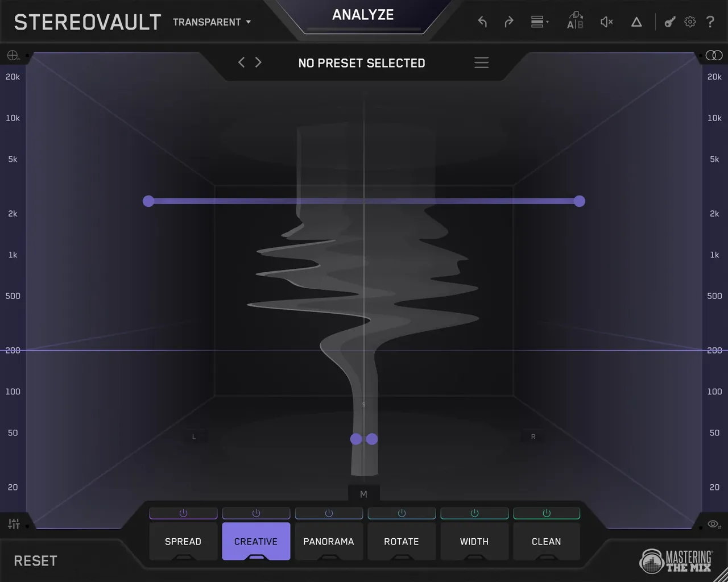The width and height of the screenshot is (728, 582).
Task: Toggle the PANORAMA power button
Action: pos(329,513)
